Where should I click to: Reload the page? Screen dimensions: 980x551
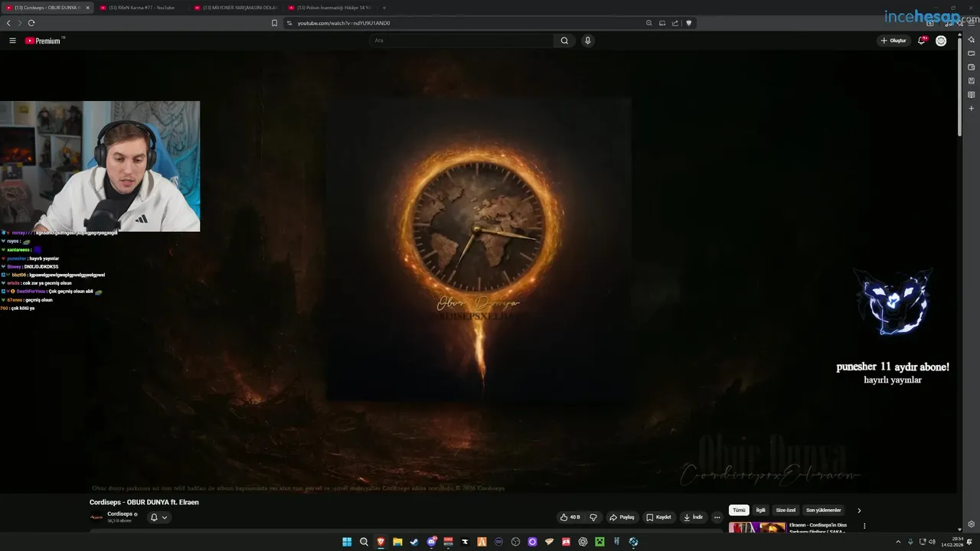31,23
